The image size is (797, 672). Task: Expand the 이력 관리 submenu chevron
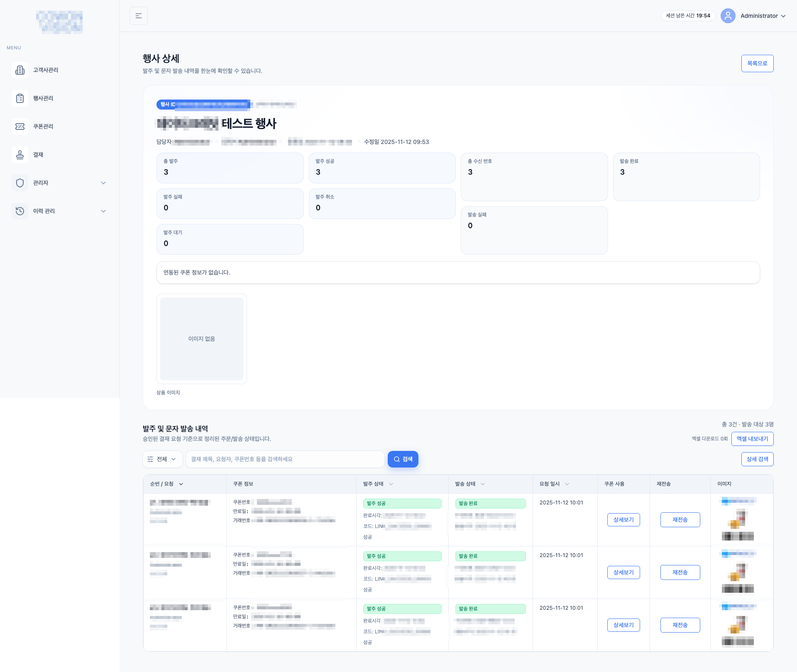103,211
